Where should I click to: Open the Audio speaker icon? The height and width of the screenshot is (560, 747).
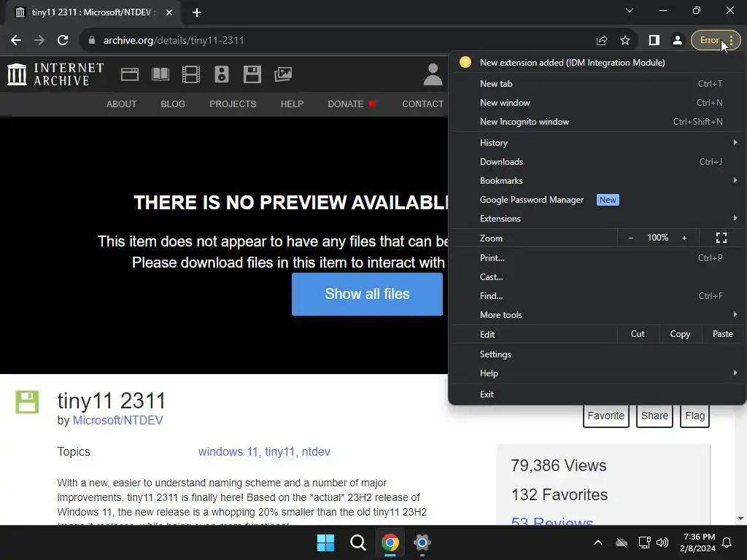point(222,74)
